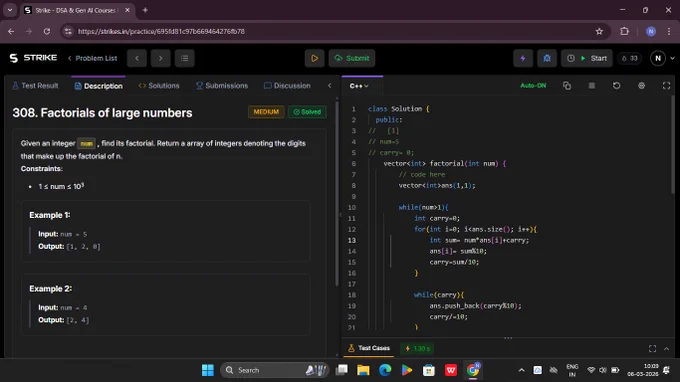The height and width of the screenshot is (382, 680).
Task: Open the Windows Start menu
Action: (208, 370)
